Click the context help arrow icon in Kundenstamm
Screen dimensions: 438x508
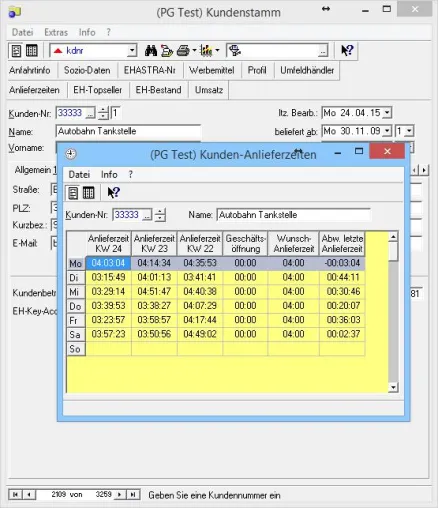pyautogui.click(x=347, y=50)
